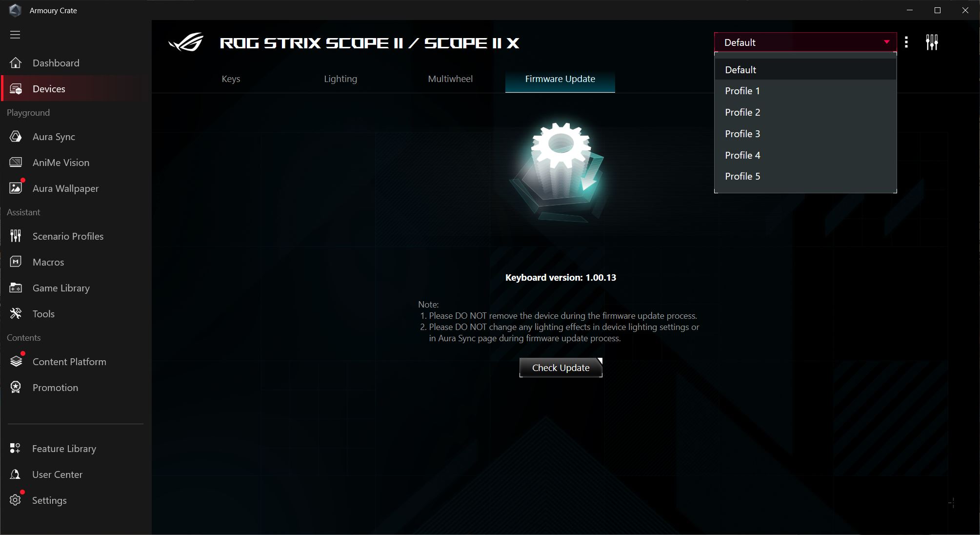Screen dimensions: 980x535
Task: Toggle the hamburger navigation menu
Action: pos(15,35)
